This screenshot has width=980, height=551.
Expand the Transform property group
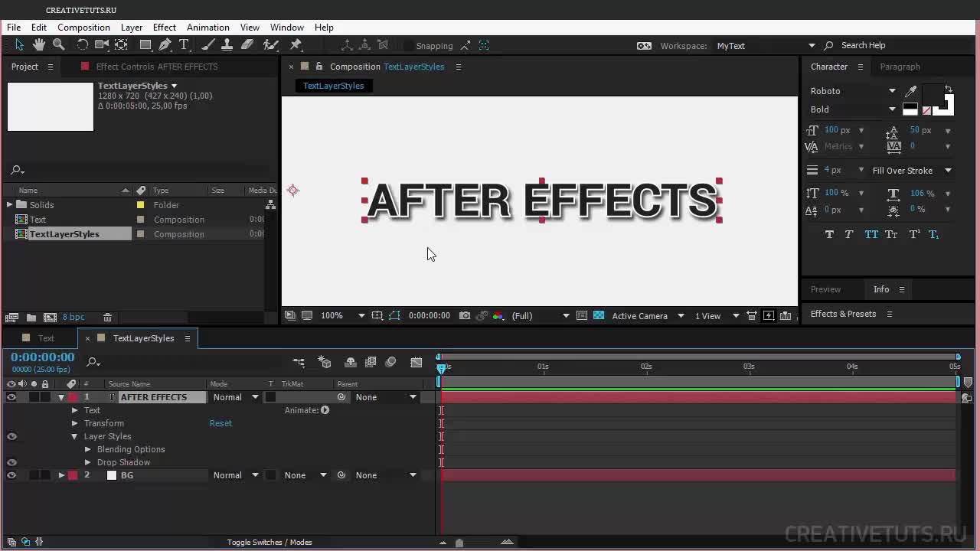tap(75, 423)
